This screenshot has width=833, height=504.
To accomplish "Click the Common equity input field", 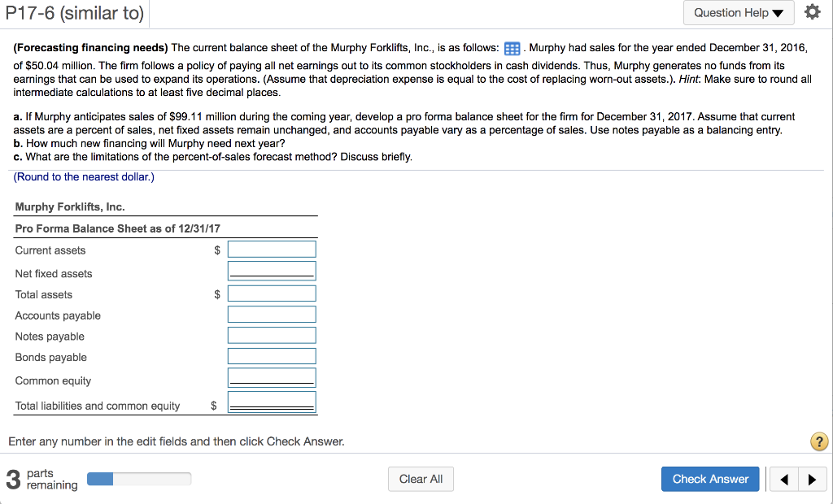I will (272, 376).
